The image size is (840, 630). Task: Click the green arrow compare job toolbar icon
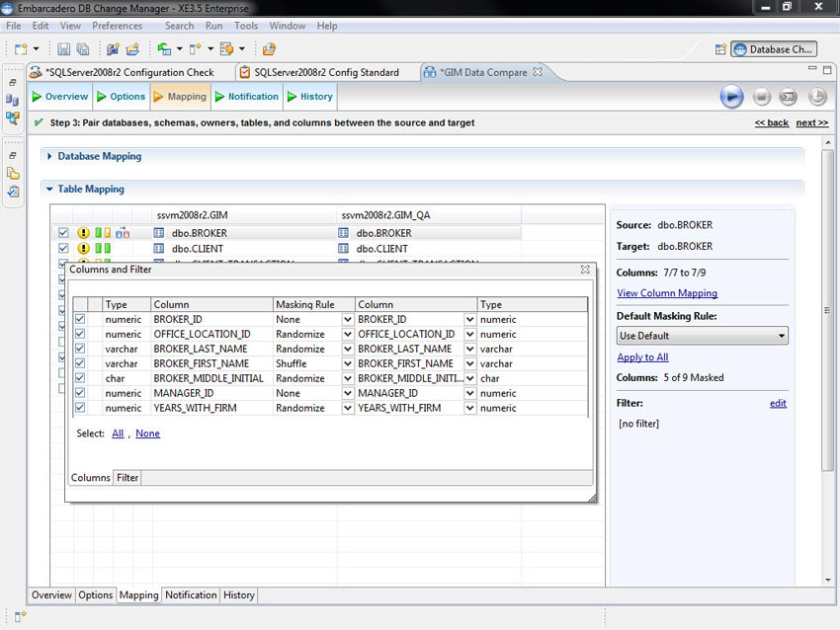point(164,49)
